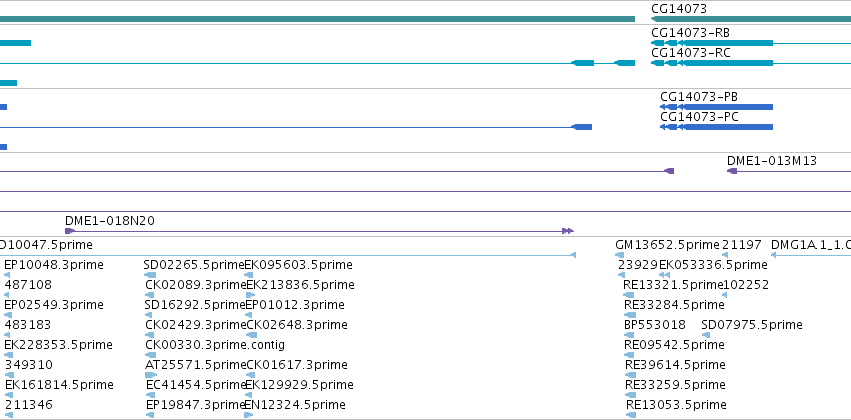This screenshot has width=851, height=420.
Task: Select the 102252 feature label
Action: click(747, 285)
